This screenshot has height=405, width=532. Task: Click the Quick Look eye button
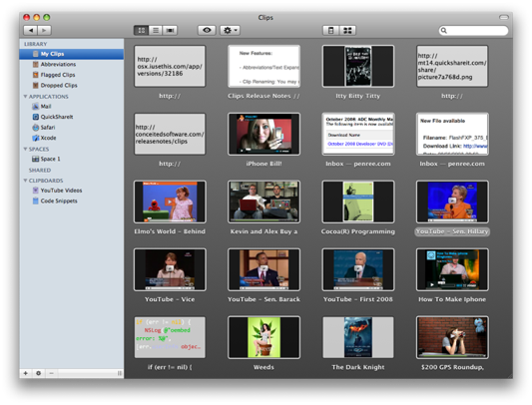[x=207, y=31]
